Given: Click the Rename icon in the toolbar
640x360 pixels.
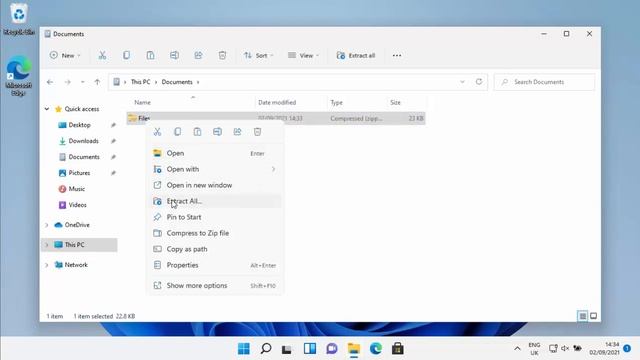Looking at the screenshot, I should coord(174,55).
